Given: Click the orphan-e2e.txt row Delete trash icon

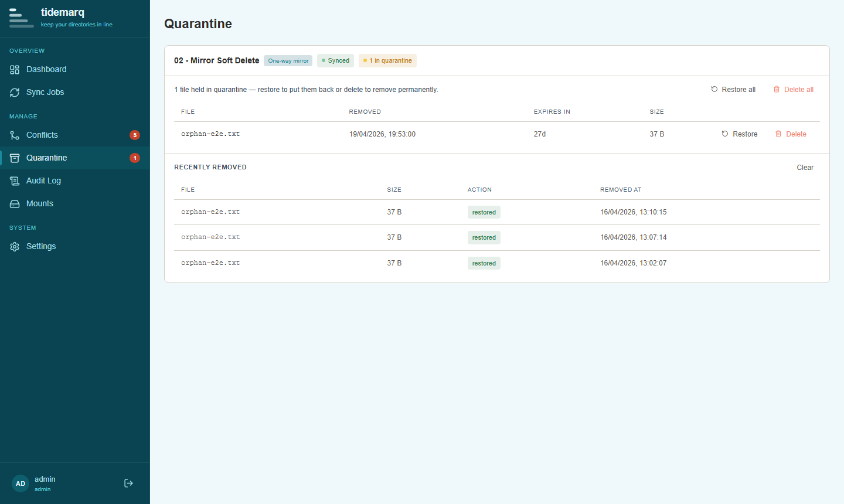Looking at the screenshot, I should click(x=778, y=134).
